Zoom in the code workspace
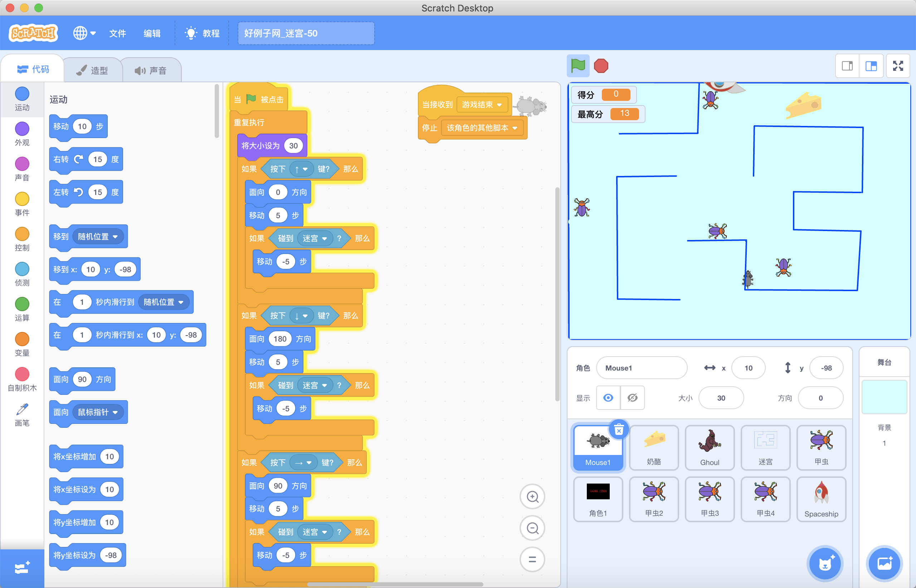The image size is (916, 588). [532, 497]
